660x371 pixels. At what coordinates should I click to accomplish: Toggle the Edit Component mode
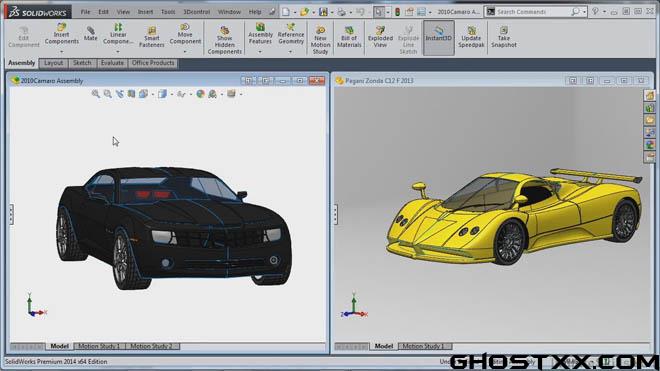[x=24, y=37]
